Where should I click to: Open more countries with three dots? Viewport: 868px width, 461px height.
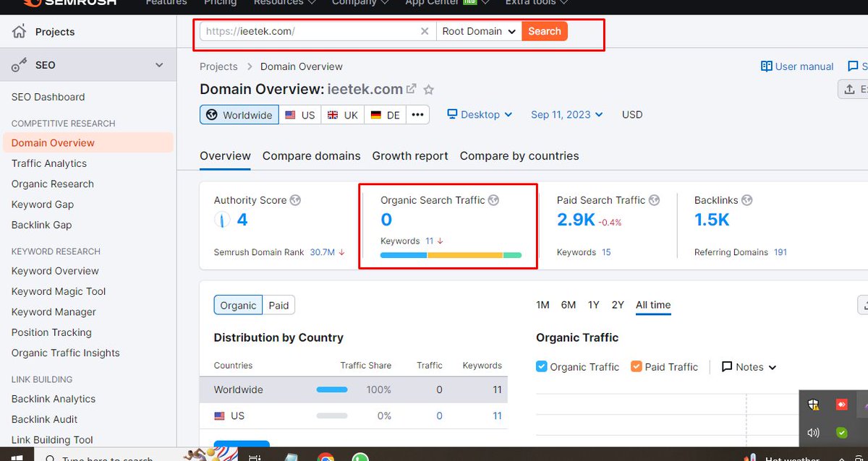click(418, 115)
